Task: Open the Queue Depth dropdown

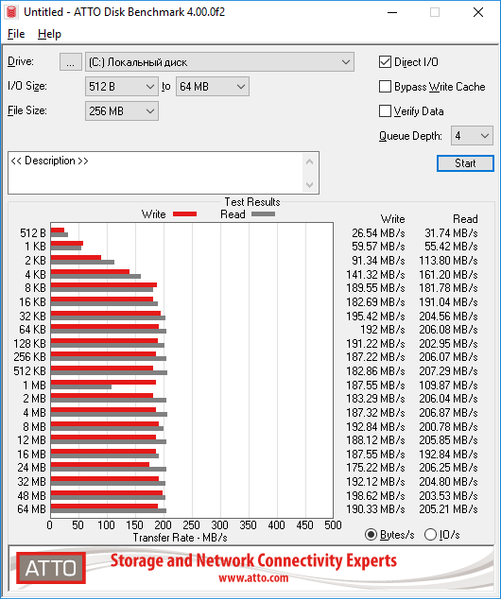Action: [472, 136]
